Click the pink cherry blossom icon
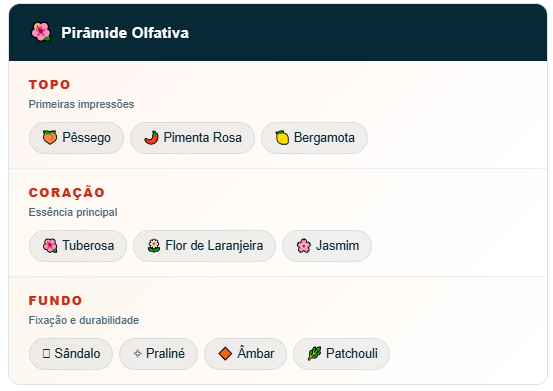553x391 pixels. coord(304,245)
